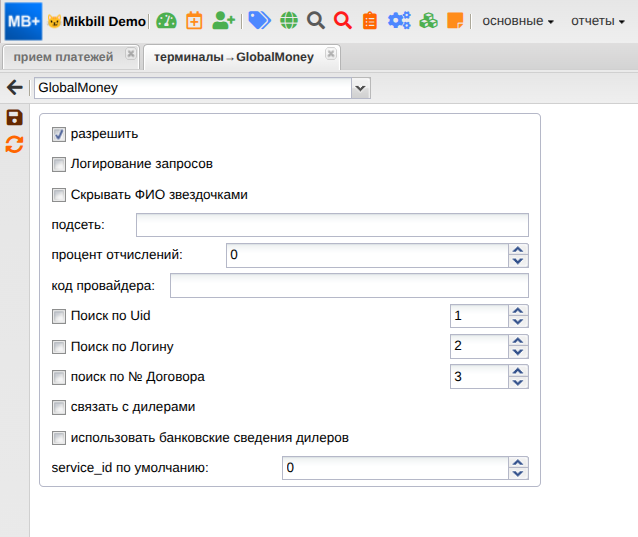Open the orange clipboard icon

point(370,21)
